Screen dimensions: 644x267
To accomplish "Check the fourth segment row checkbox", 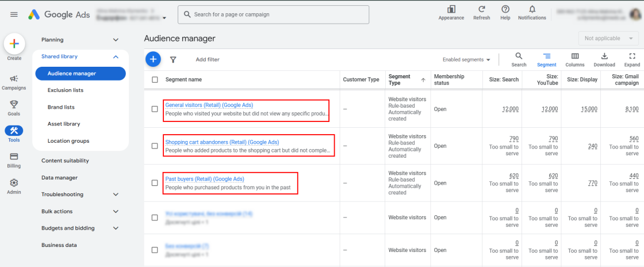I will [x=155, y=218].
